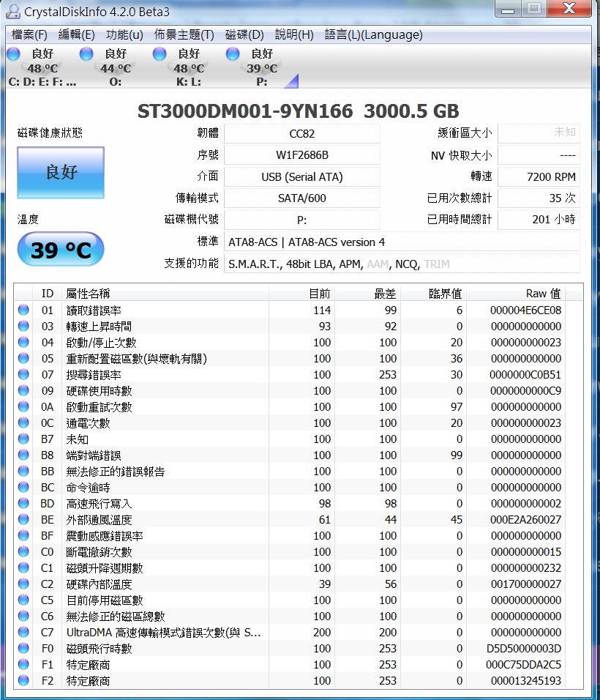
Task: Click the interface field USB (Serial ATA)
Action: [302, 176]
